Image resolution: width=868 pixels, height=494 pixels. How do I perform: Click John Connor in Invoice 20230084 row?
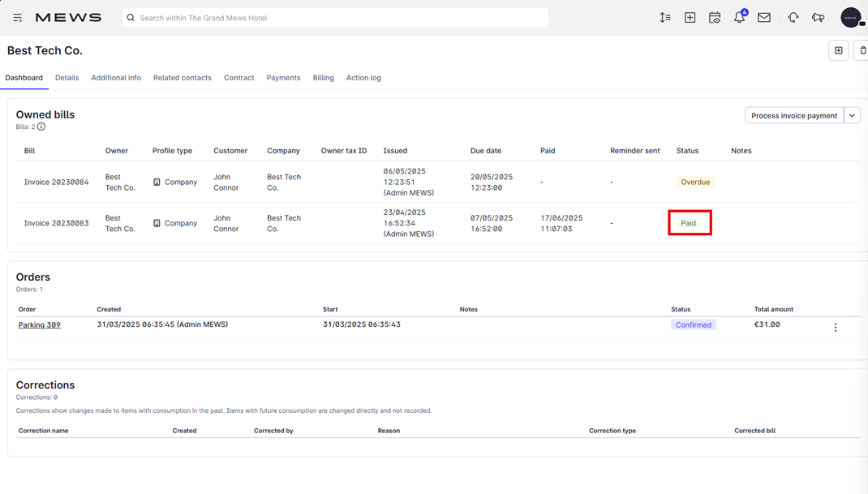point(226,183)
